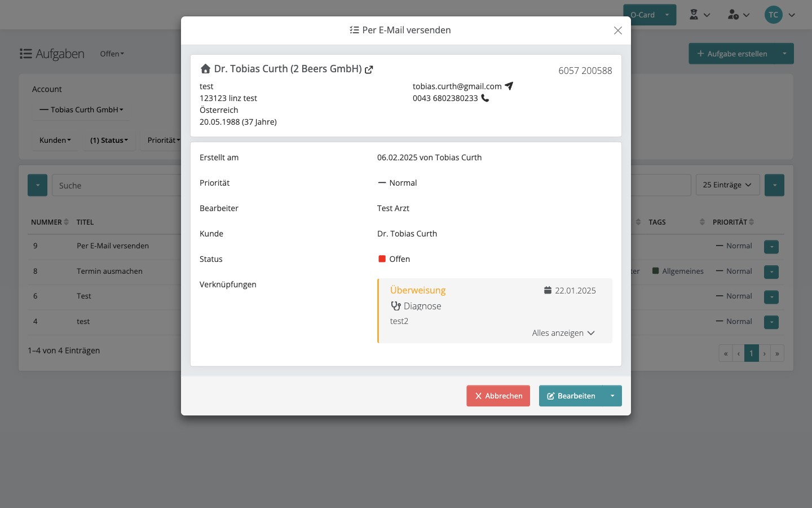
Task: Open the 25 Einträge page size dropdown
Action: click(x=727, y=185)
